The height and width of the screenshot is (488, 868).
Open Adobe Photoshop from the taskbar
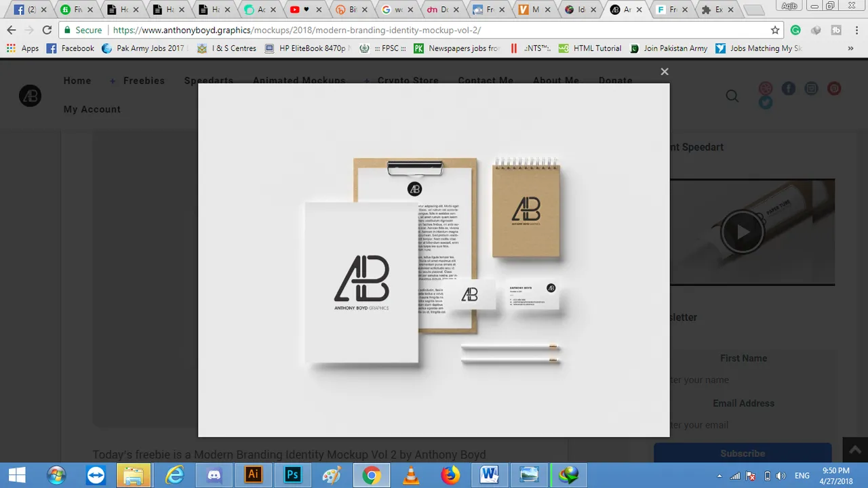pos(292,475)
